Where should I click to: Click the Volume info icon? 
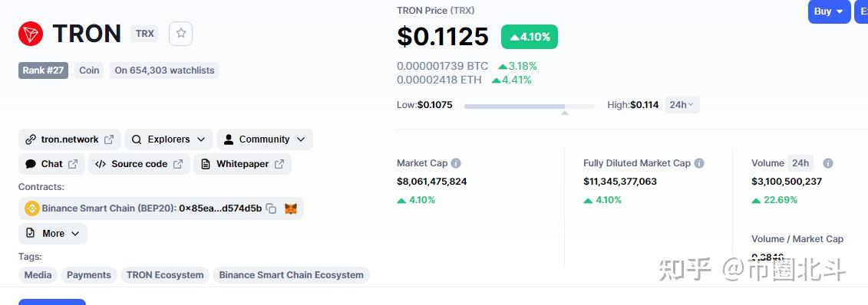(827, 163)
